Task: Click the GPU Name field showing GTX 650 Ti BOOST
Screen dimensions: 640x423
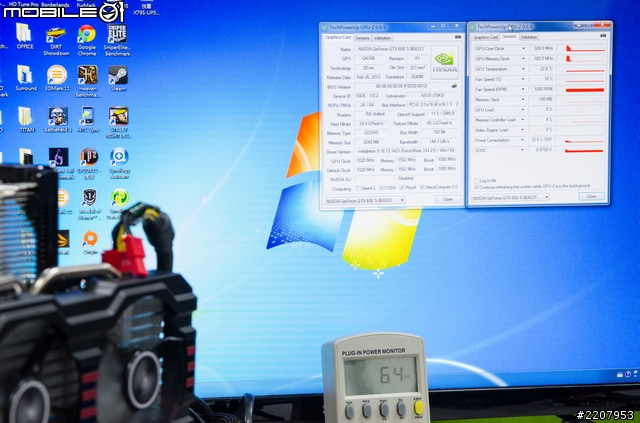Action: coord(391,49)
